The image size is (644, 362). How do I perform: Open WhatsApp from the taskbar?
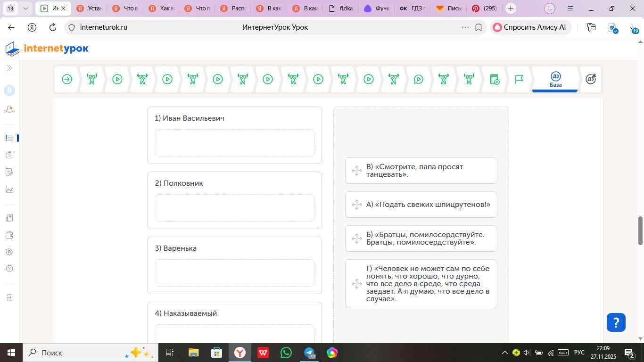click(286, 353)
